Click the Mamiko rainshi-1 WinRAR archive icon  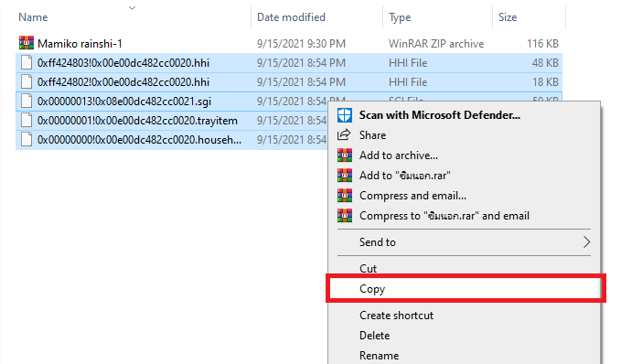coord(27,43)
